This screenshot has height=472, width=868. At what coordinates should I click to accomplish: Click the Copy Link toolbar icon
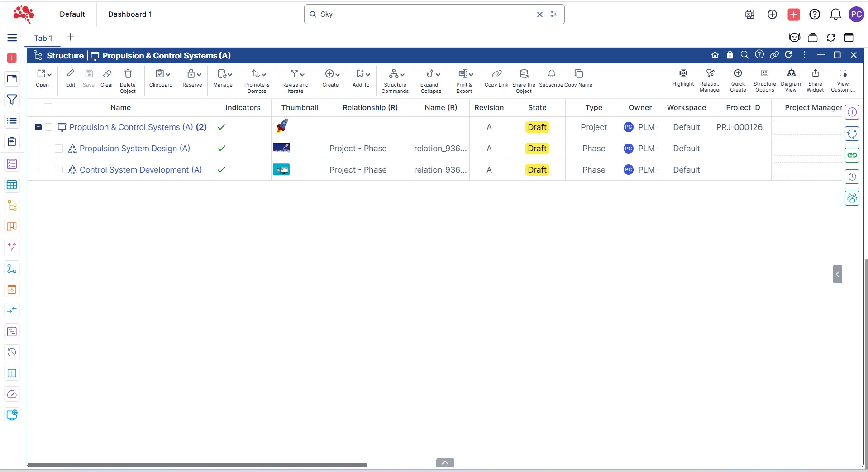click(496, 74)
